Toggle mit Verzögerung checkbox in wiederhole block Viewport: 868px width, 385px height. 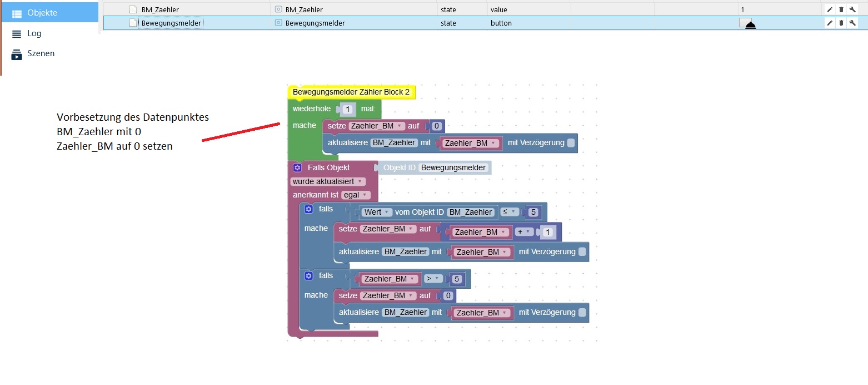click(571, 143)
